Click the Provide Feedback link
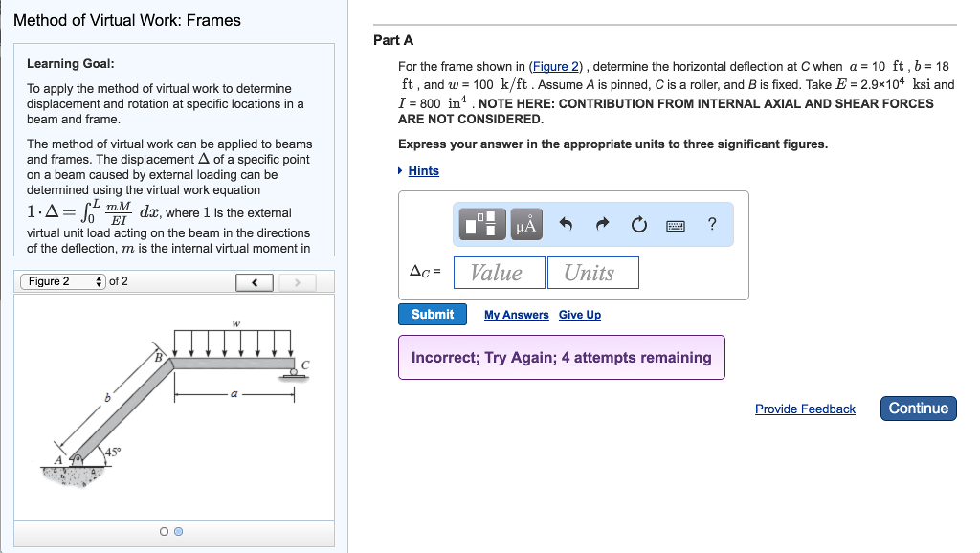 [805, 409]
